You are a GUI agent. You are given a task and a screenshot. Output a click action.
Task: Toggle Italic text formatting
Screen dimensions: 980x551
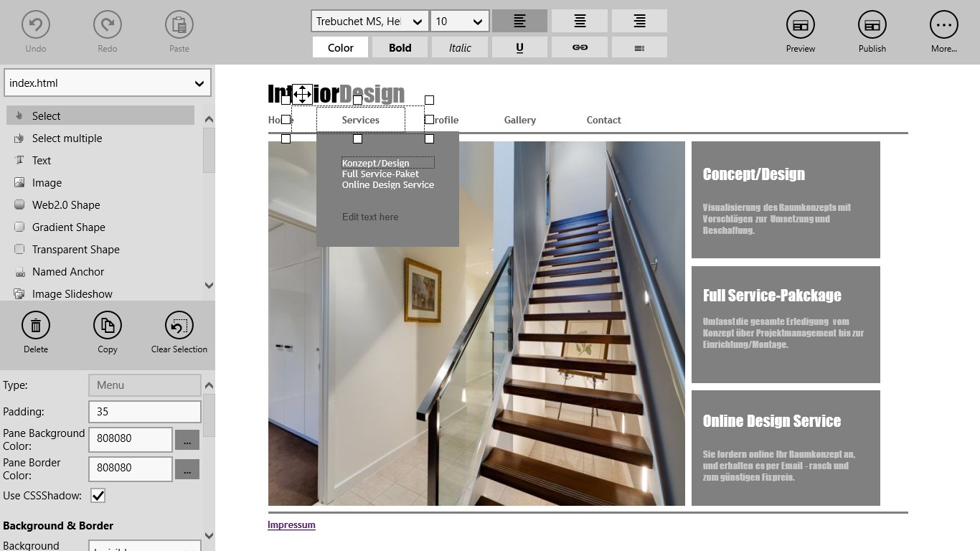click(460, 47)
